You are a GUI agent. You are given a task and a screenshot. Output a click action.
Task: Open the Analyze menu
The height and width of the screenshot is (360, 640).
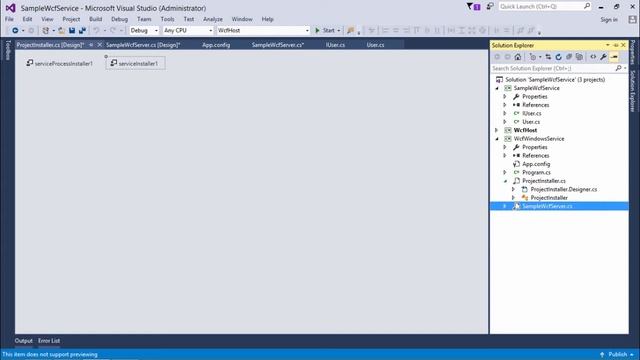tap(213, 19)
